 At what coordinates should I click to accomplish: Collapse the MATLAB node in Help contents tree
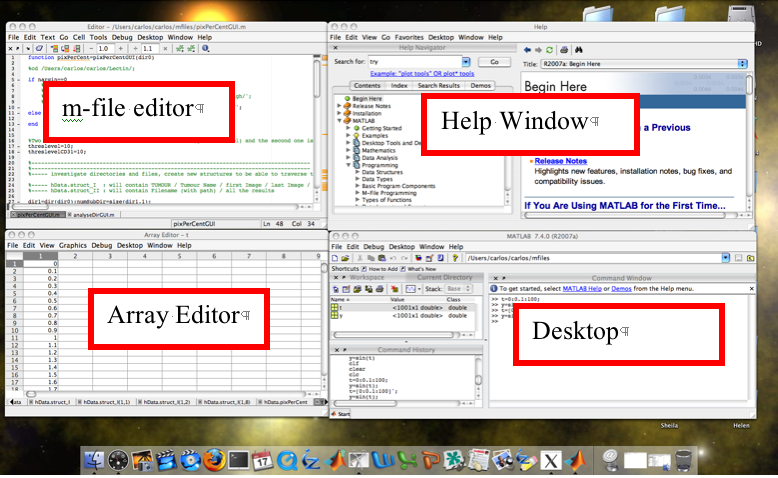(x=339, y=121)
